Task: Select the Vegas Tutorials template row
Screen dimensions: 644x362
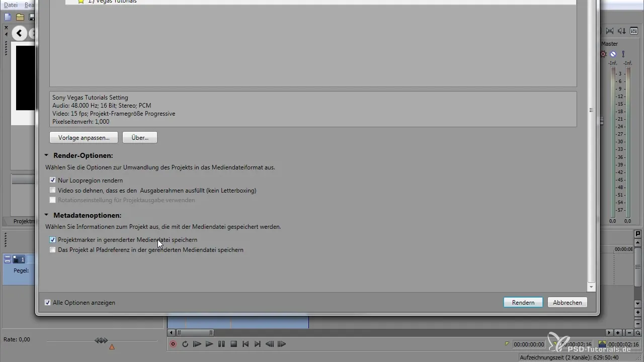Action: pos(320,2)
